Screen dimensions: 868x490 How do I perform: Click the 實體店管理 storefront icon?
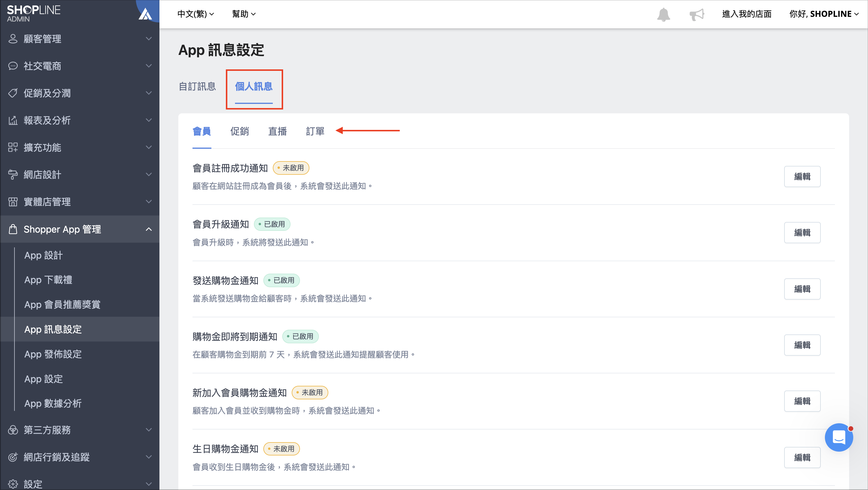coord(13,202)
